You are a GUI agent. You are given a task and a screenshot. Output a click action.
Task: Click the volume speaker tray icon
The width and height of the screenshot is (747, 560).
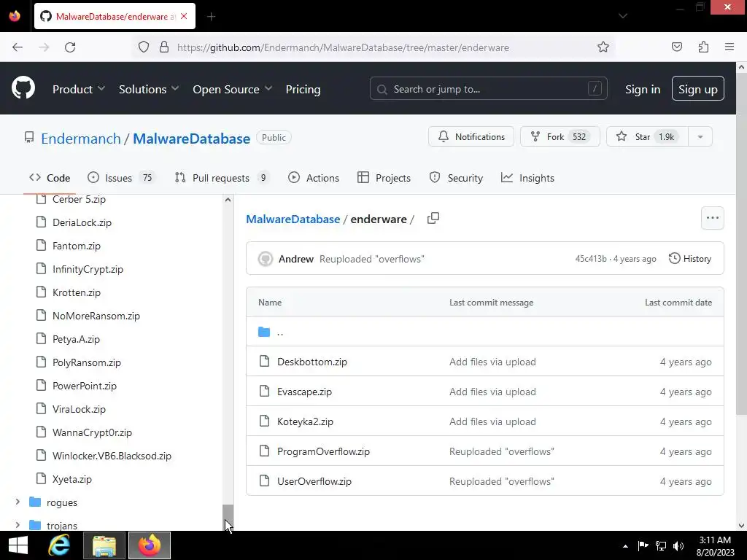pyautogui.click(x=678, y=546)
